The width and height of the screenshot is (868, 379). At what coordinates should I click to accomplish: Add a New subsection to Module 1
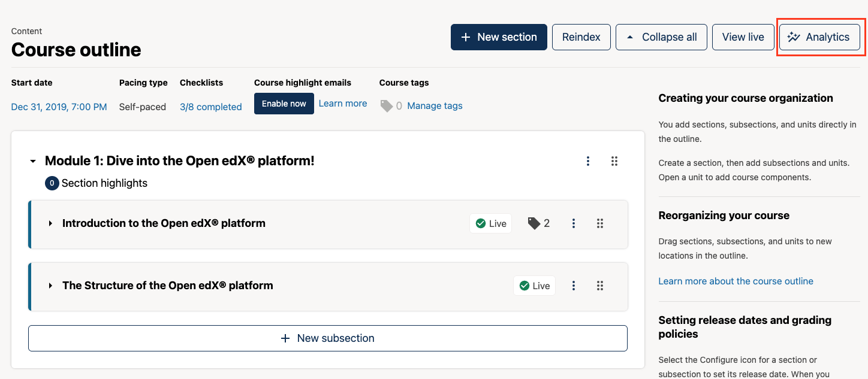click(x=328, y=338)
